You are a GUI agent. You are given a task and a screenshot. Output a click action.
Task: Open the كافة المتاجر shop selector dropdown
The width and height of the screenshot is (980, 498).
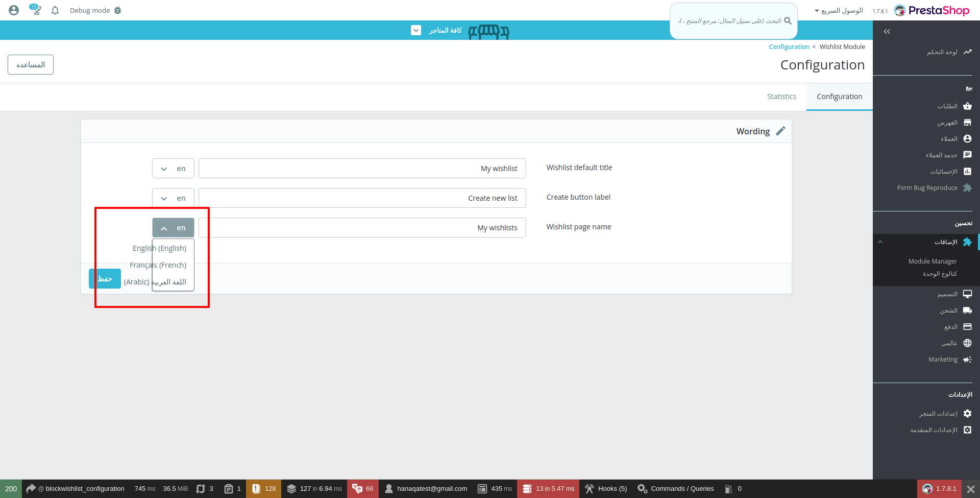click(x=416, y=30)
